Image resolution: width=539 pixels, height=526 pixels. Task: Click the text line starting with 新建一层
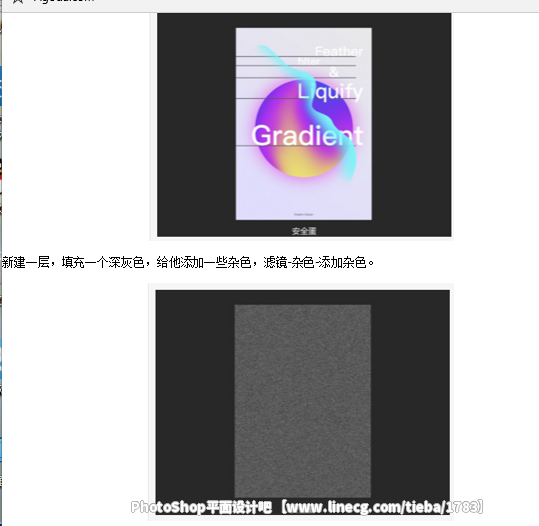pyautogui.click(x=188, y=263)
